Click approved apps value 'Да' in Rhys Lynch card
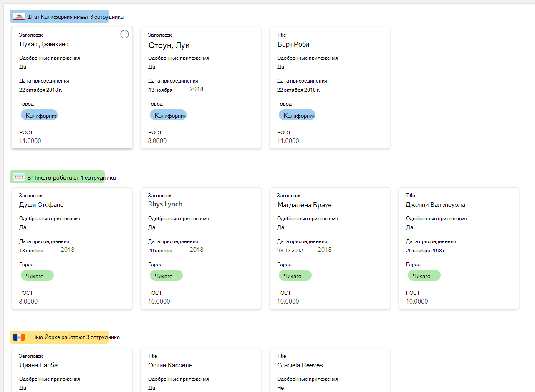The height and width of the screenshot is (392, 535). 152,227
